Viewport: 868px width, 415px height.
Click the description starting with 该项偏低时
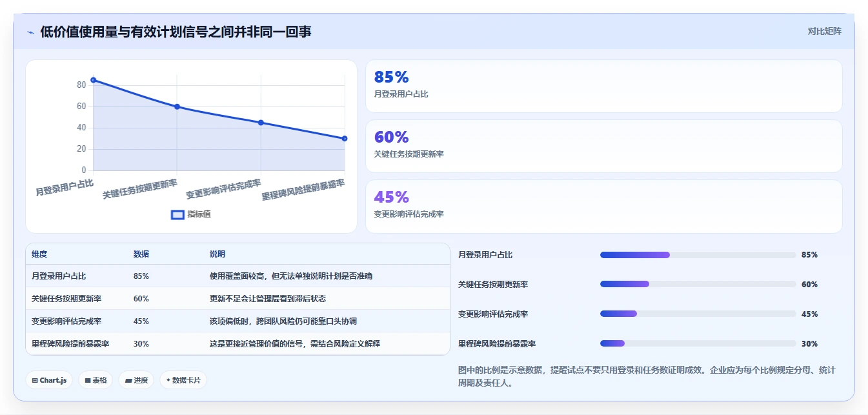click(x=283, y=321)
